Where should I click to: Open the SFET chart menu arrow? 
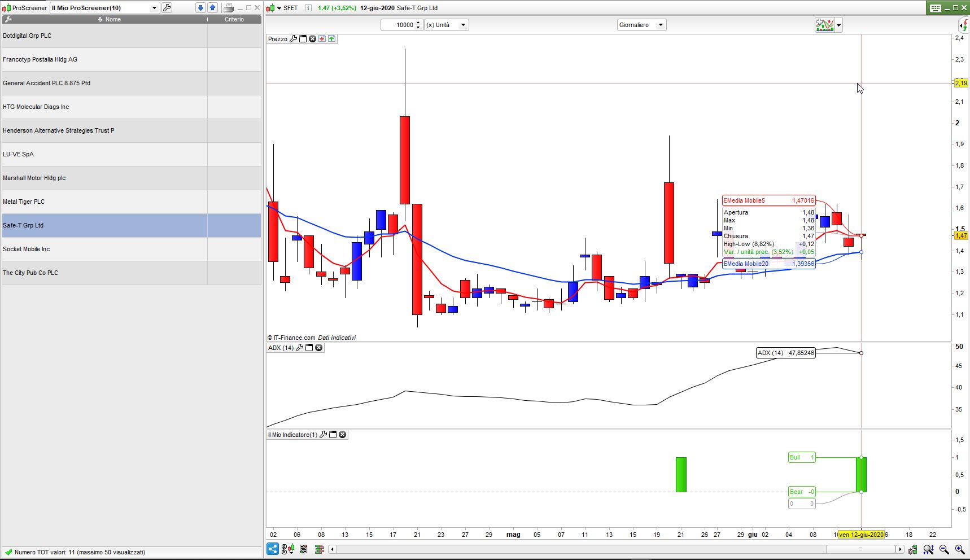point(279,8)
